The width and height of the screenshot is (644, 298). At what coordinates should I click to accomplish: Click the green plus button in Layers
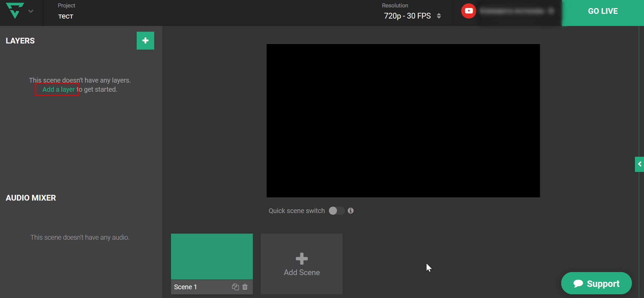[145, 41]
